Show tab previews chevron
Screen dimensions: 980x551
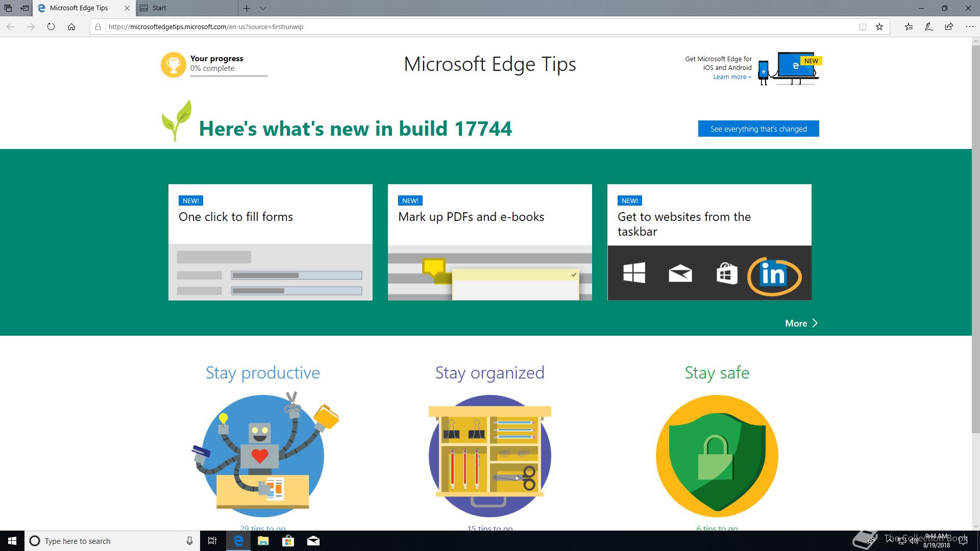263,8
